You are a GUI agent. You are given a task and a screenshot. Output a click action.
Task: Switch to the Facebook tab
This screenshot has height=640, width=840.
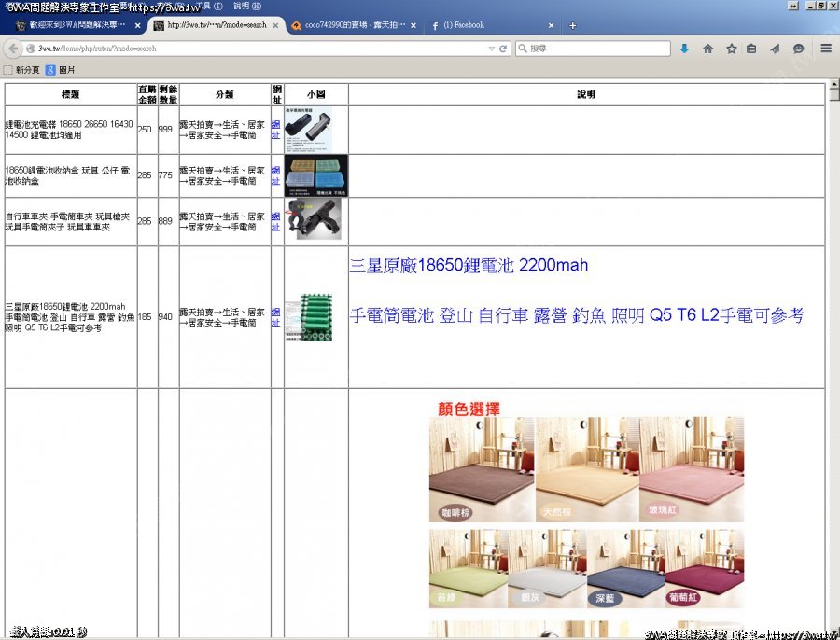tap(489, 25)
